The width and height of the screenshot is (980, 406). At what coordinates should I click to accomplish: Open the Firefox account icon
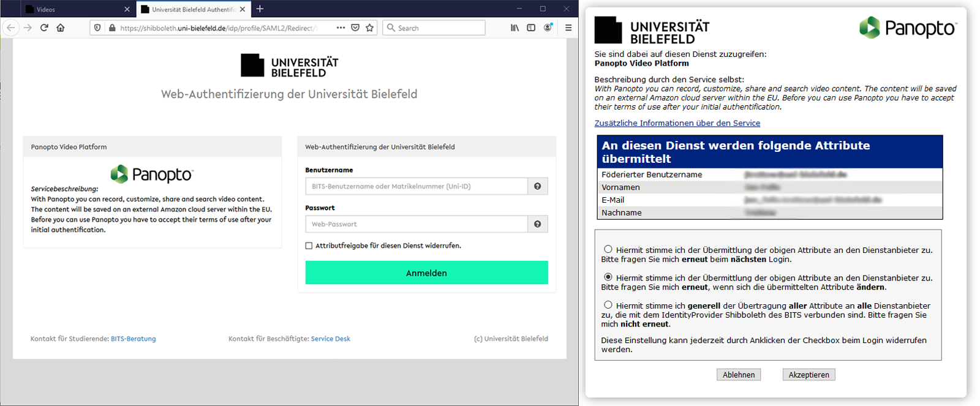548,28
